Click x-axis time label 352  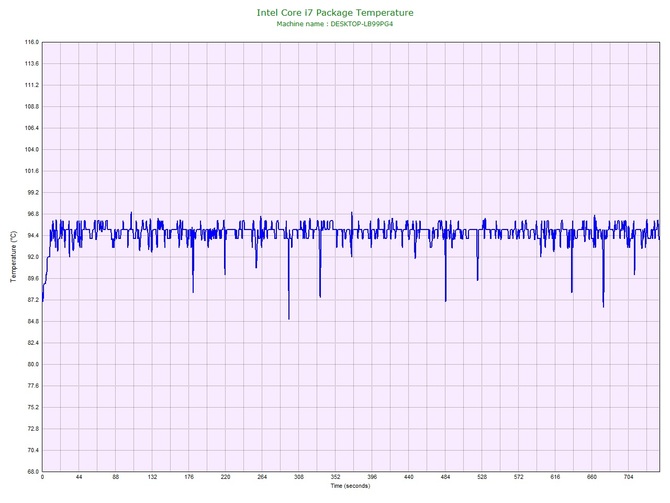click(x=335, y=477)
